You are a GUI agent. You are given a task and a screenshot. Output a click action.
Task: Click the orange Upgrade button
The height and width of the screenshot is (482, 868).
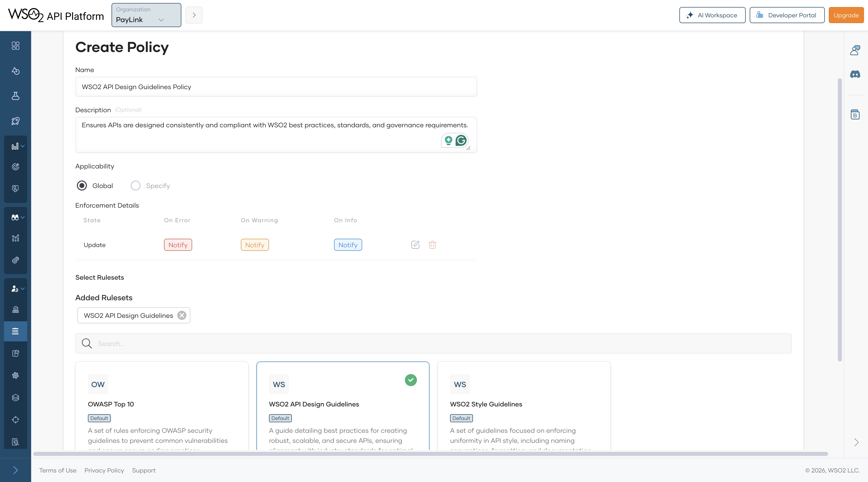(846, 15)
